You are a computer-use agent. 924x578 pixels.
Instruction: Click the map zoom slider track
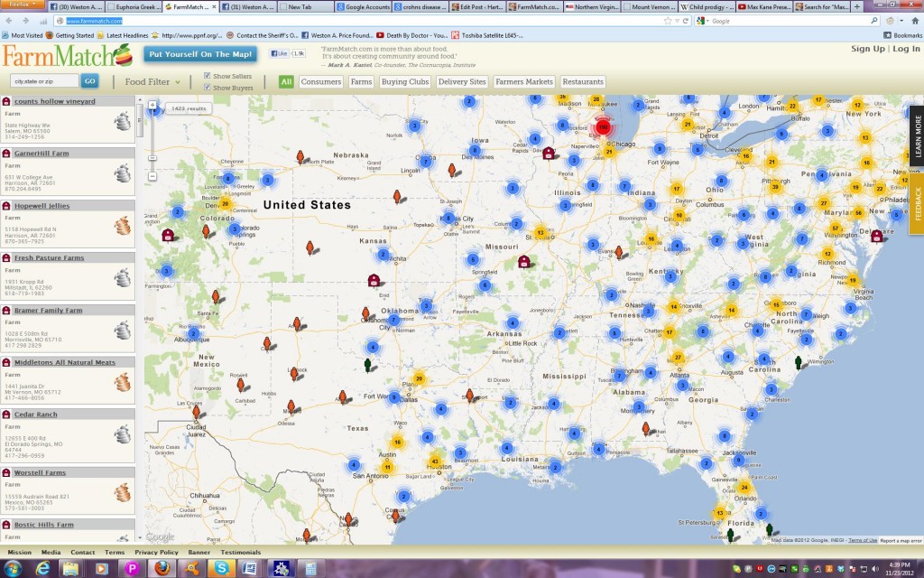coord(152,142)
